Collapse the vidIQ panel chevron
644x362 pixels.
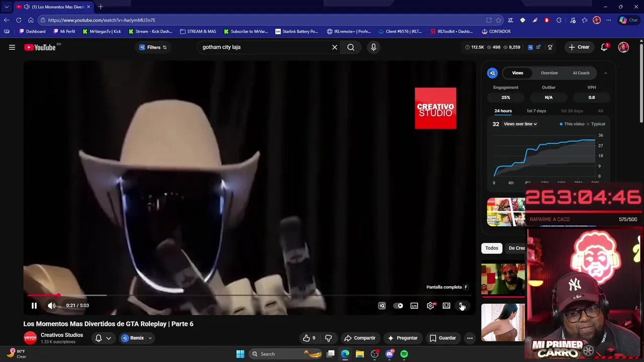click(x=605, y=73)
